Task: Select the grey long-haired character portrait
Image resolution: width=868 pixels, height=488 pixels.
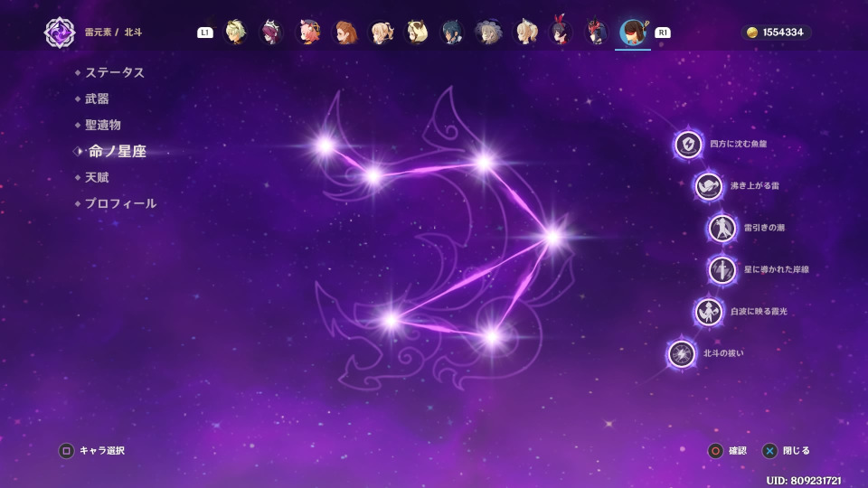Action: (488, 33)
